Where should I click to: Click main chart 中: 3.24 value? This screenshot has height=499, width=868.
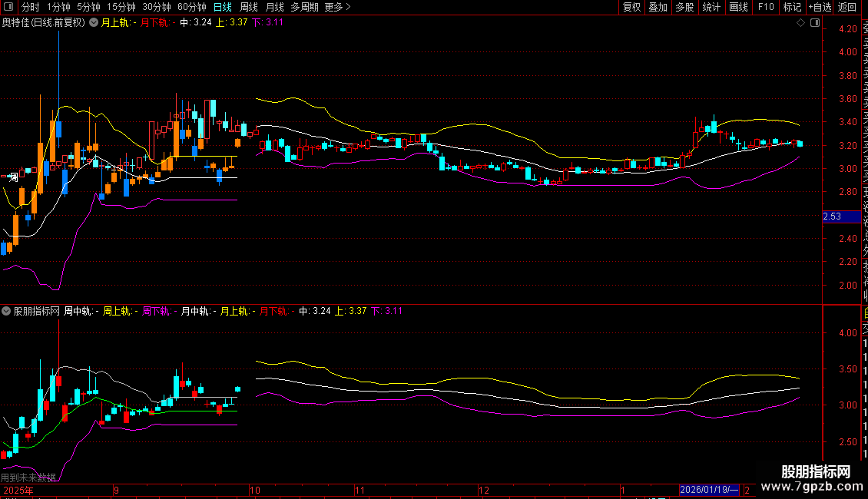[x=195, y=23]
